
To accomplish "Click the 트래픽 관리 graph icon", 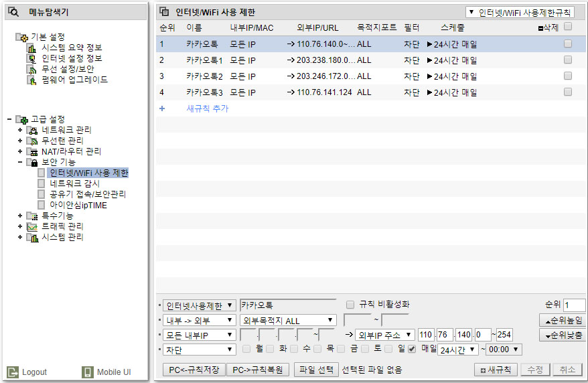I will pyautogui.click(x=32, y=227).
